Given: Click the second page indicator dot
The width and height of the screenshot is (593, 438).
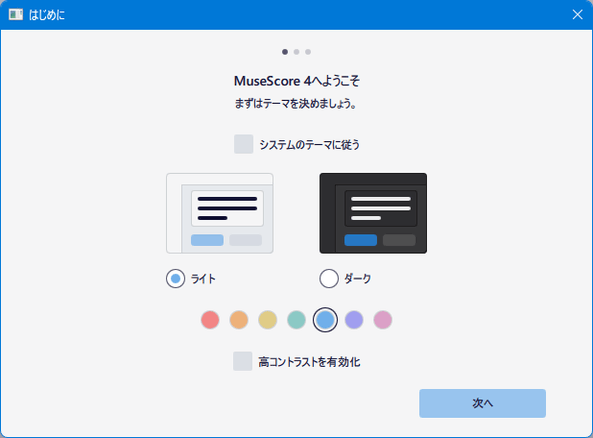Looking at the screenshot, I should point(296,52).
